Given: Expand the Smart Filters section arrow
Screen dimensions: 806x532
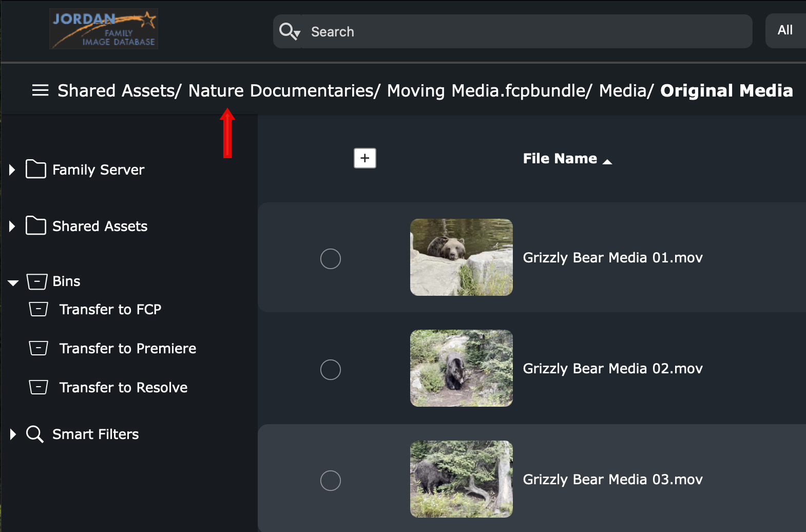Looking at the screenshot, I should (13, 434).
